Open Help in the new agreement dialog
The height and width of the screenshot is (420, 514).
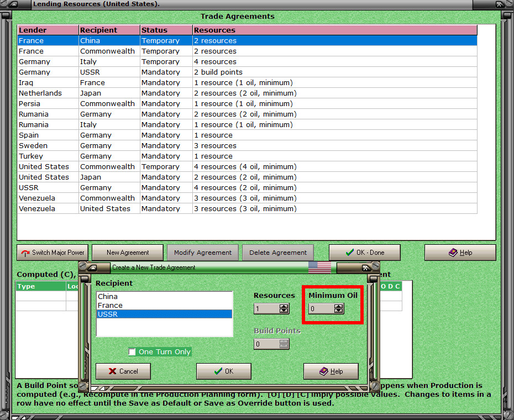tap(331, 371)
